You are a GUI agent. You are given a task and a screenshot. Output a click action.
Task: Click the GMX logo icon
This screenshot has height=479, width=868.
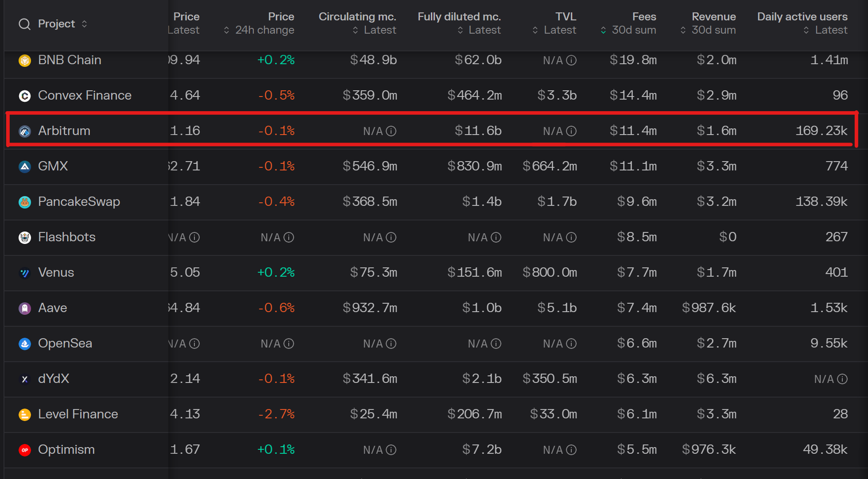point(25,166)
